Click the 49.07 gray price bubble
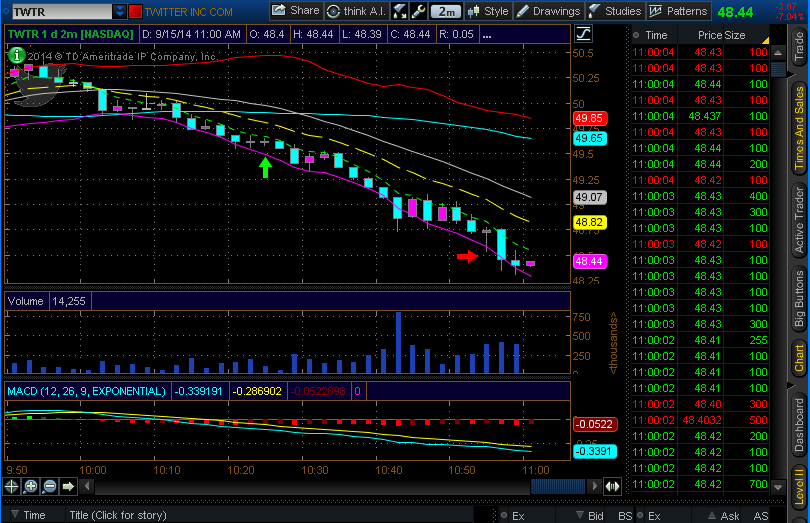The image size is (810, 523). click(x=589, y=197)
